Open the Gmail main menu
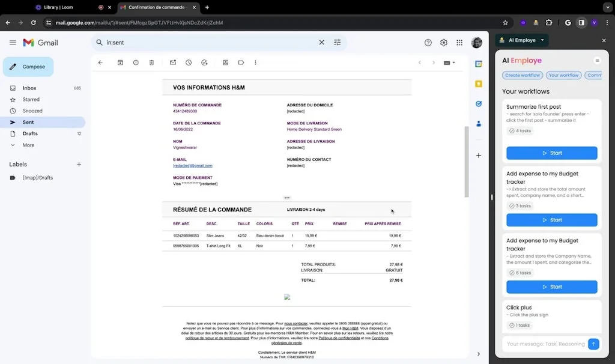 pyautogui.click(x=12, y=43)
